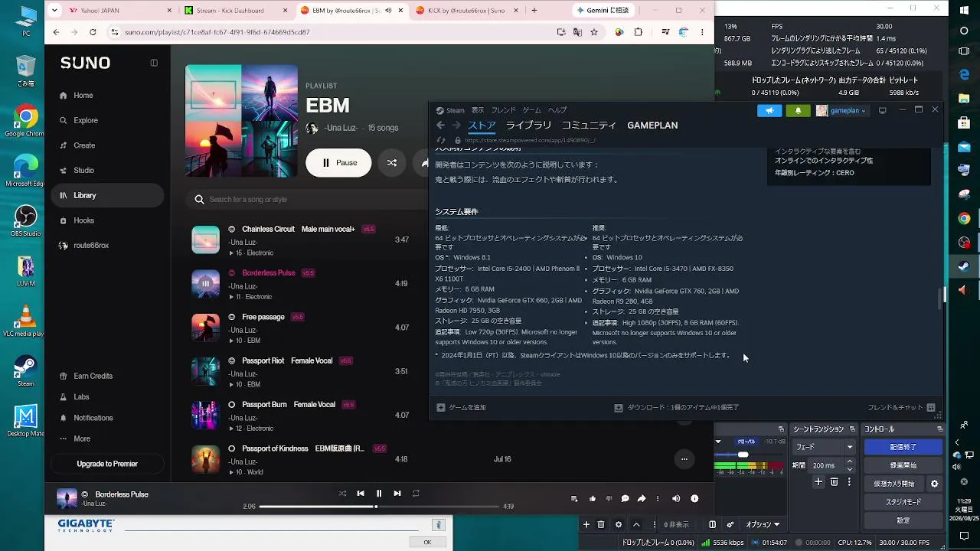Increase the OBS transition duration stepper
The height and width of the screenshot is (551, 980).
(849, 461)
